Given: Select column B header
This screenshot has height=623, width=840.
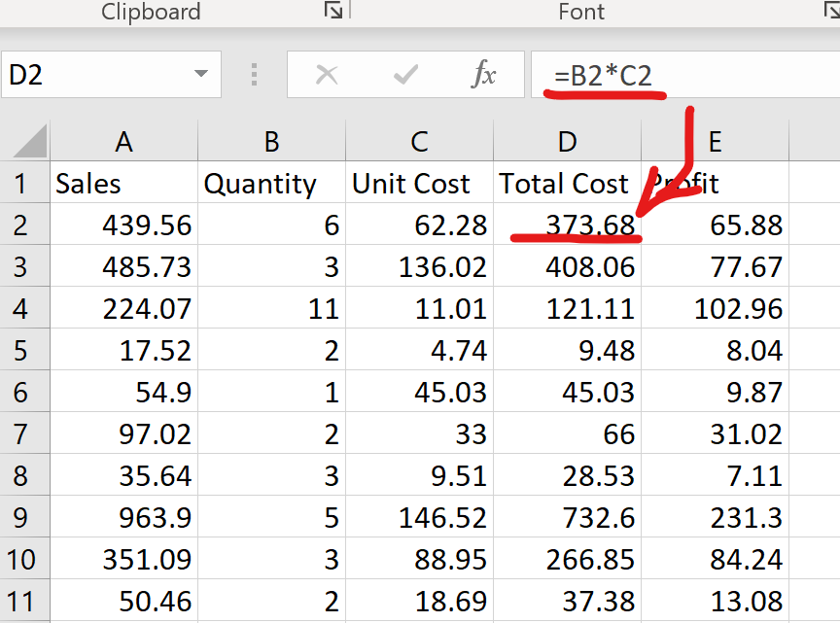Looking at the screenshot, I should (x=271, y=141).
